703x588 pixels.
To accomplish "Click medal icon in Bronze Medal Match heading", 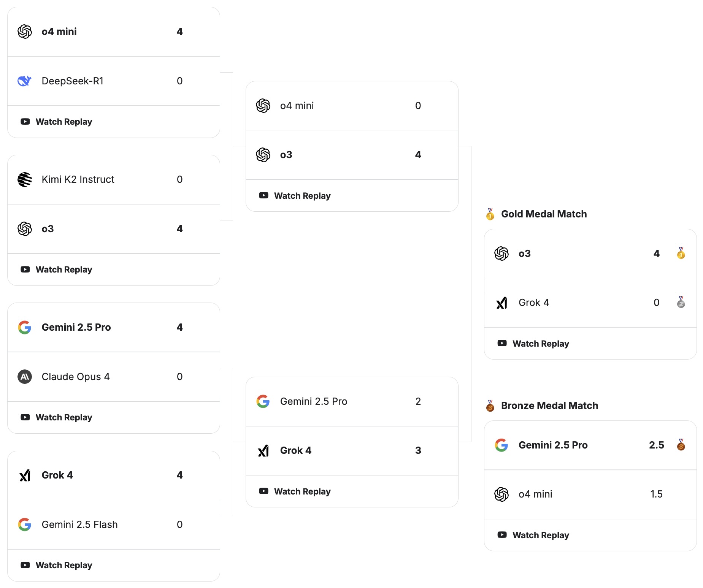I will coord(490,406).
